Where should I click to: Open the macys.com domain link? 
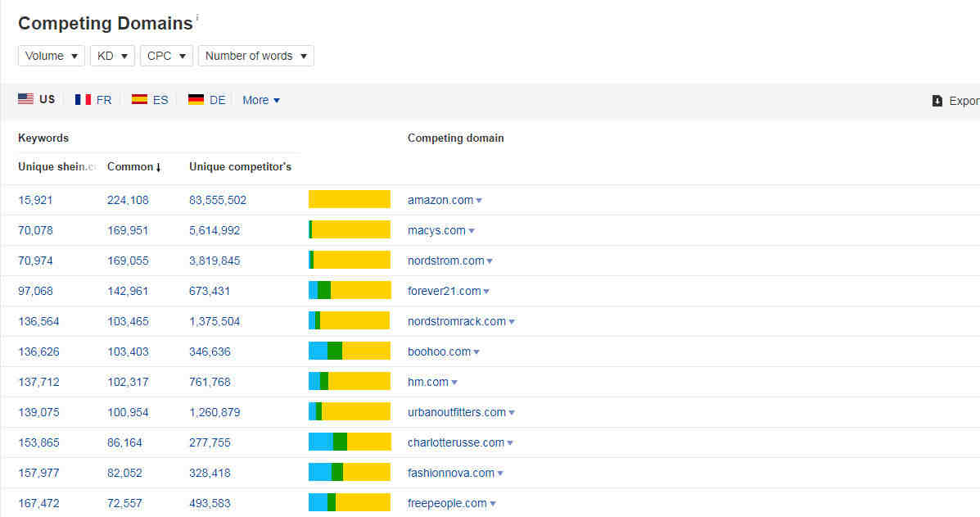[x=436, y=231]
